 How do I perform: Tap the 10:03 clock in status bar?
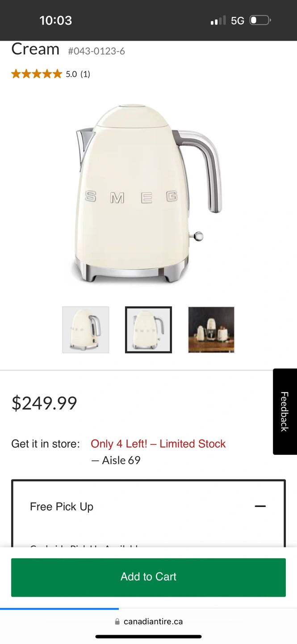tap(56, 20)
